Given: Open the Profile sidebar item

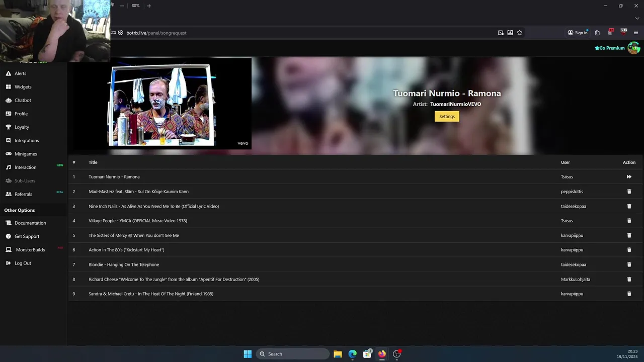Looking at the screenshot, I should pos(21,114).
